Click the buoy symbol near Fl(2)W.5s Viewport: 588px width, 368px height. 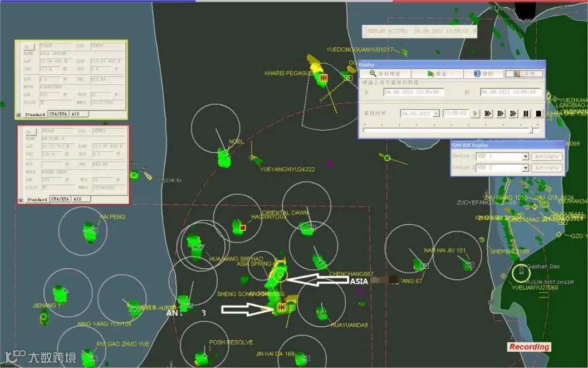pos(146,173)
